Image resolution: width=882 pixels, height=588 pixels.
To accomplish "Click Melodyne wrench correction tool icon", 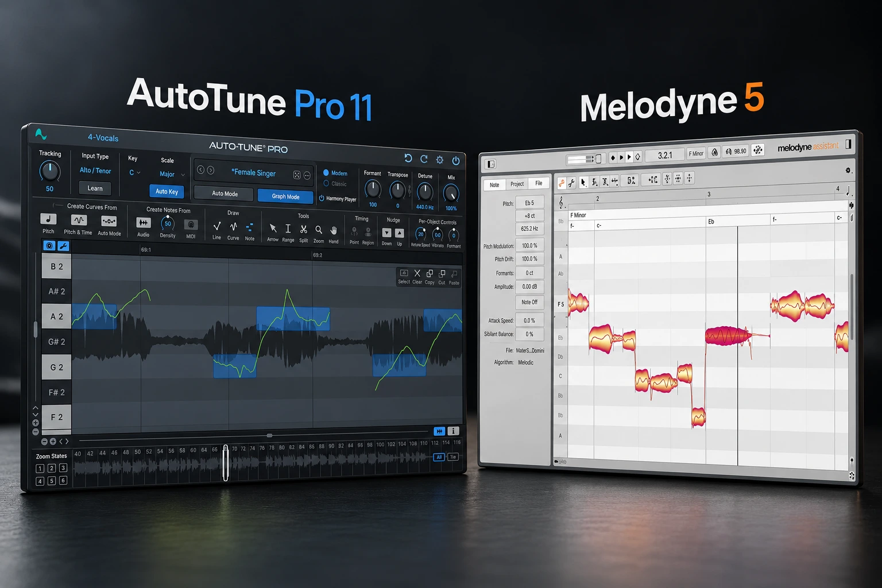I will pyautogui.click(x=571, y=183).
